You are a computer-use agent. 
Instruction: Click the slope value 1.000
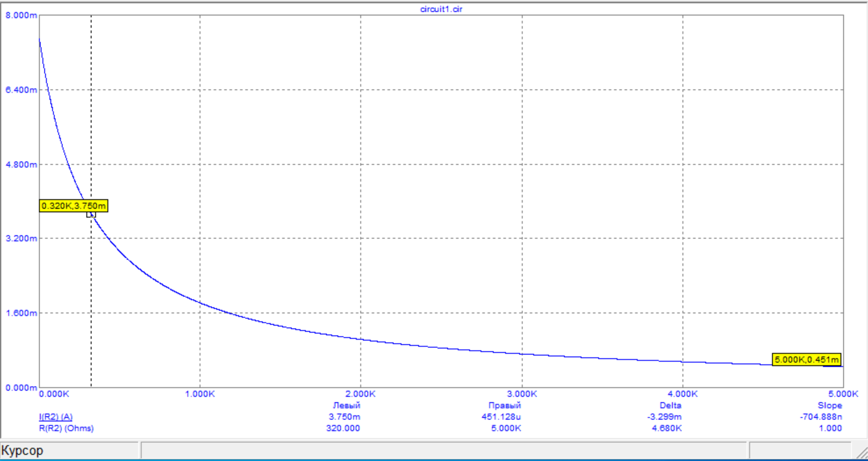coord(832,428)
